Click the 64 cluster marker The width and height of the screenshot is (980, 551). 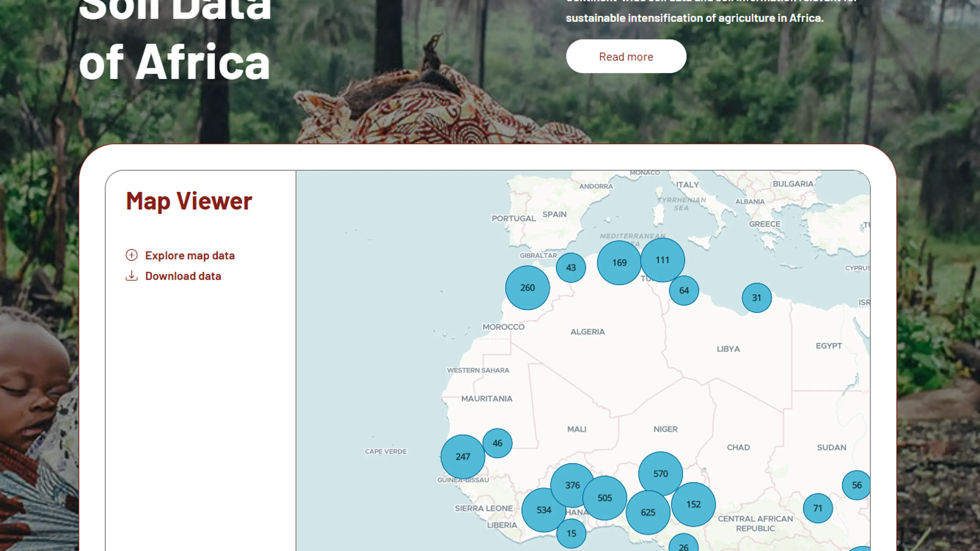(684, 290)
